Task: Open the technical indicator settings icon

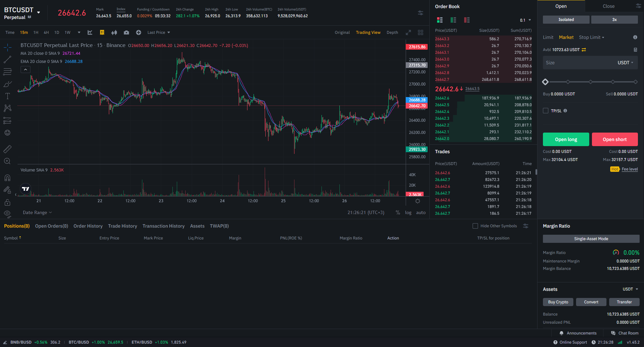Action: [x=102, y=32]
